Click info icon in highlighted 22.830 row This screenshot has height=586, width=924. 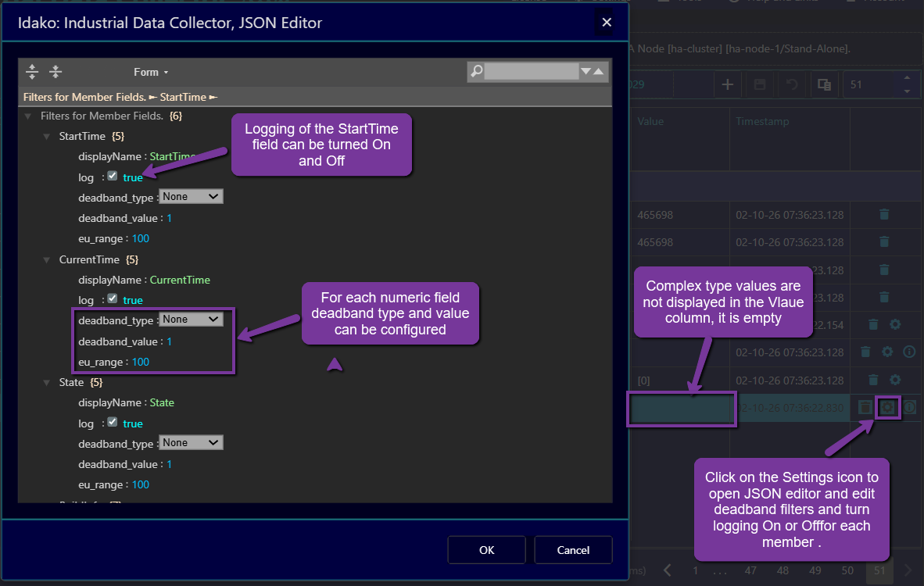909,408
